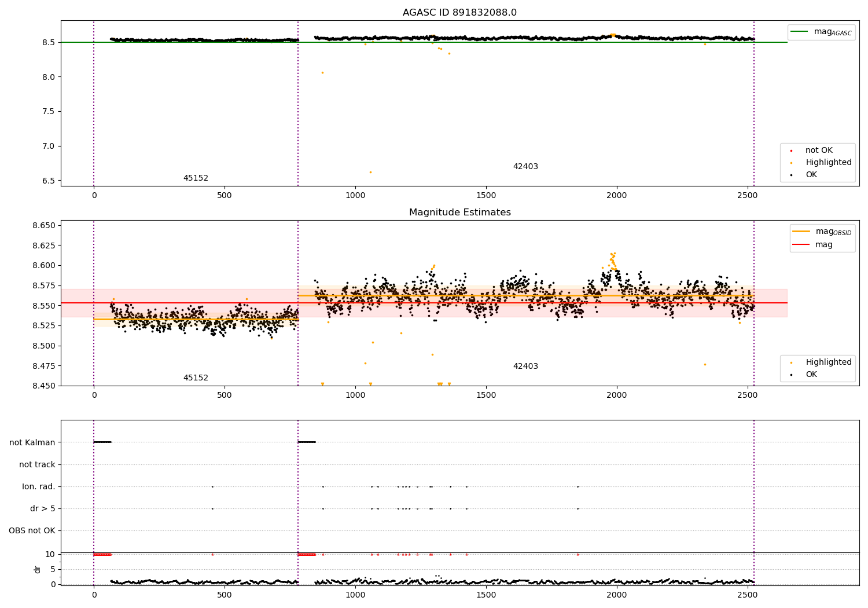The height and width of the screenshot is (608, 868).
Task: Click the '8.525' y-axis tick in the middle plot
Action: (44, 325)
